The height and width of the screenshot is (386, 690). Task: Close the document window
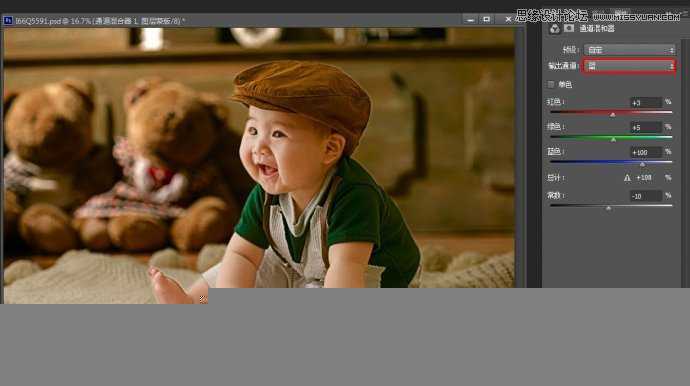(508, 19)
